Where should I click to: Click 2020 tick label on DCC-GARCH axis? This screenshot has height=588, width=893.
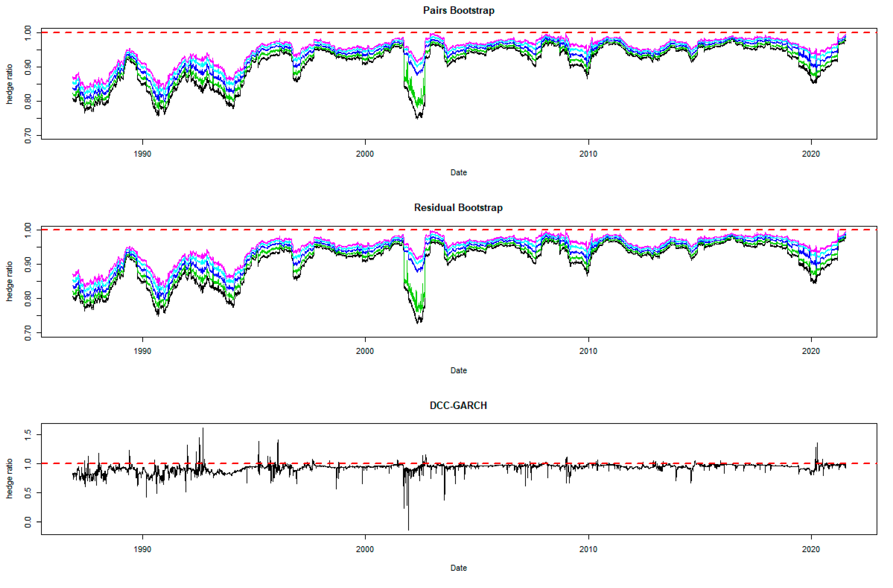(x=811, y=549)
